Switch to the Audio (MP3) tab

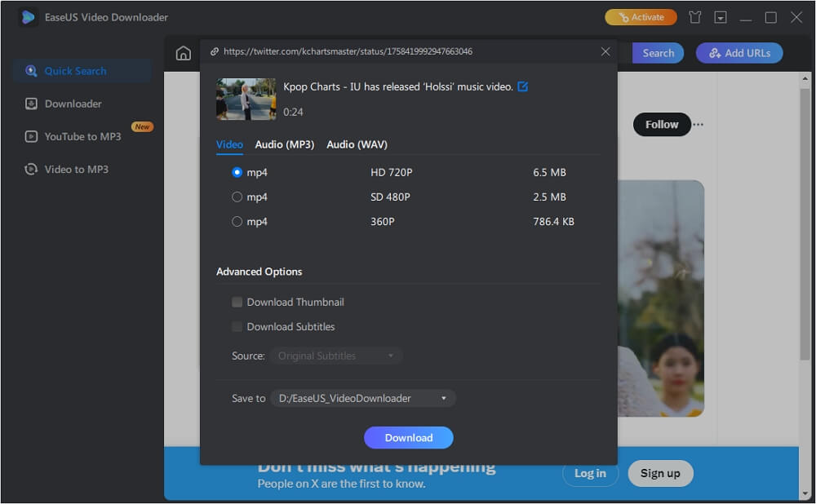(x=284, y=144)
